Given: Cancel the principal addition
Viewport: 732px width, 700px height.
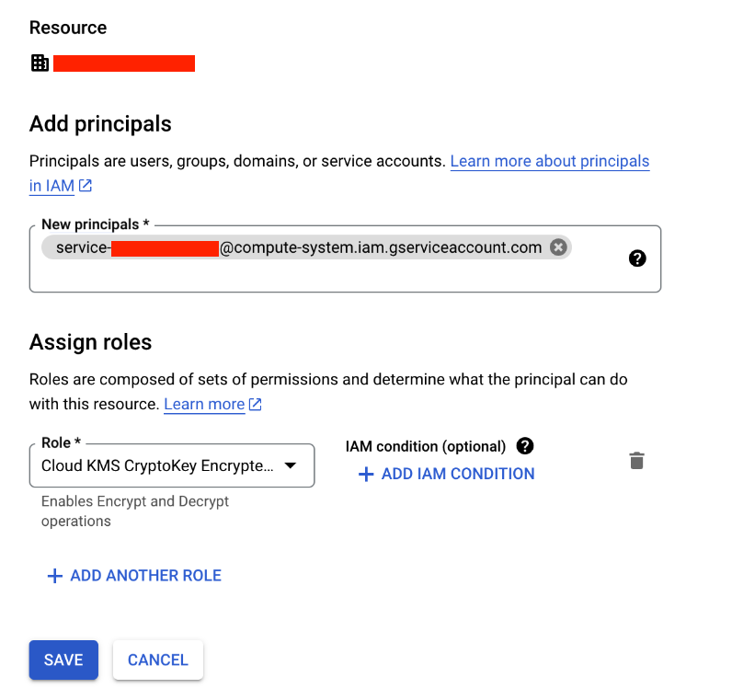Looking at the screenshot, I should pos(157,660).
